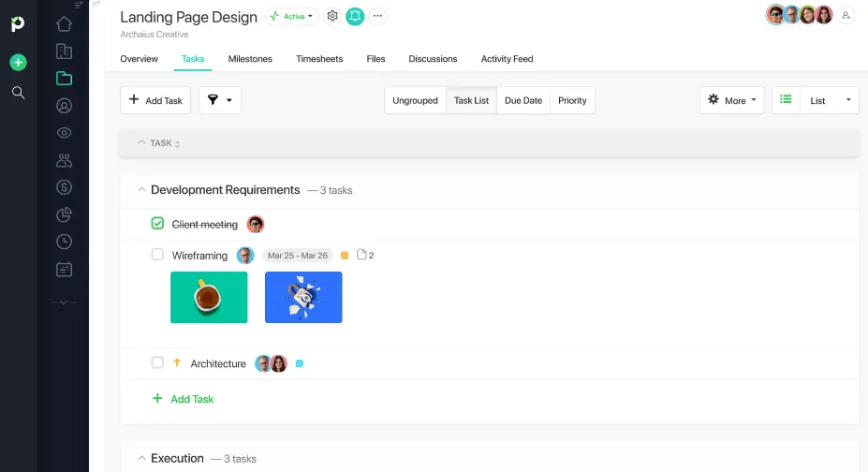Check the Architecture task checkbox
The image size is (868, 472).
[x=157, y=362]
